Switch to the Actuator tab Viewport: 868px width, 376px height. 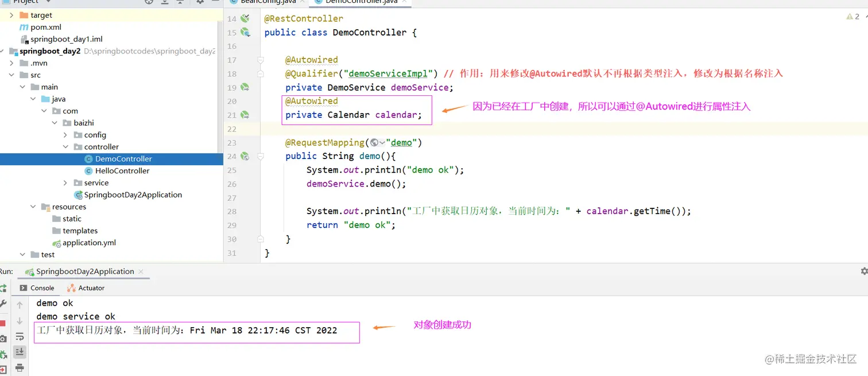click(x=86, y=288)
